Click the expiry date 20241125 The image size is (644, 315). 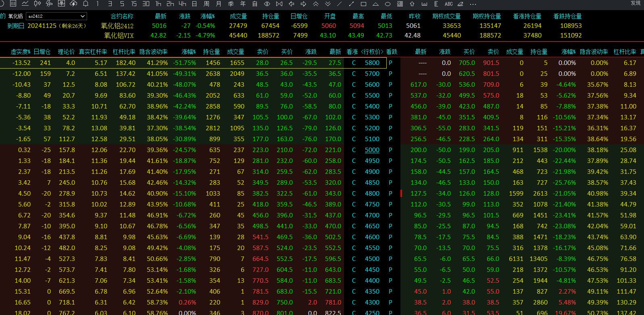click(42, 26)
